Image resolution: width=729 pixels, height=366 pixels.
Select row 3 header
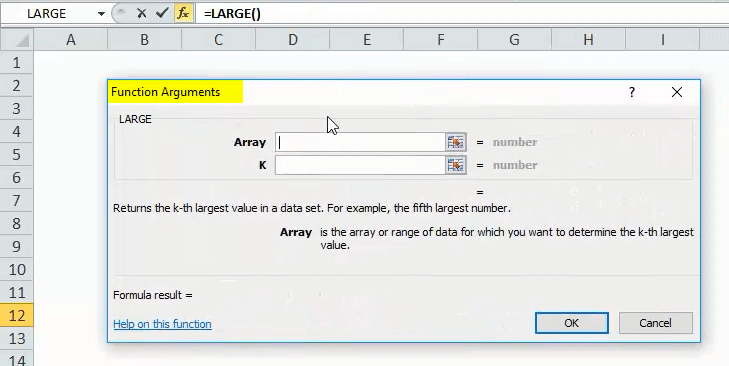coord(17,108)
